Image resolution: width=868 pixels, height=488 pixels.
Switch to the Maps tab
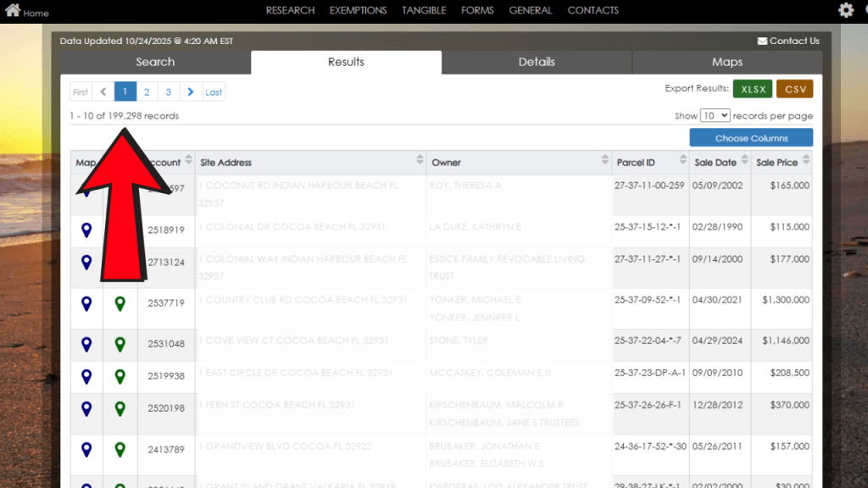[726, 62]
